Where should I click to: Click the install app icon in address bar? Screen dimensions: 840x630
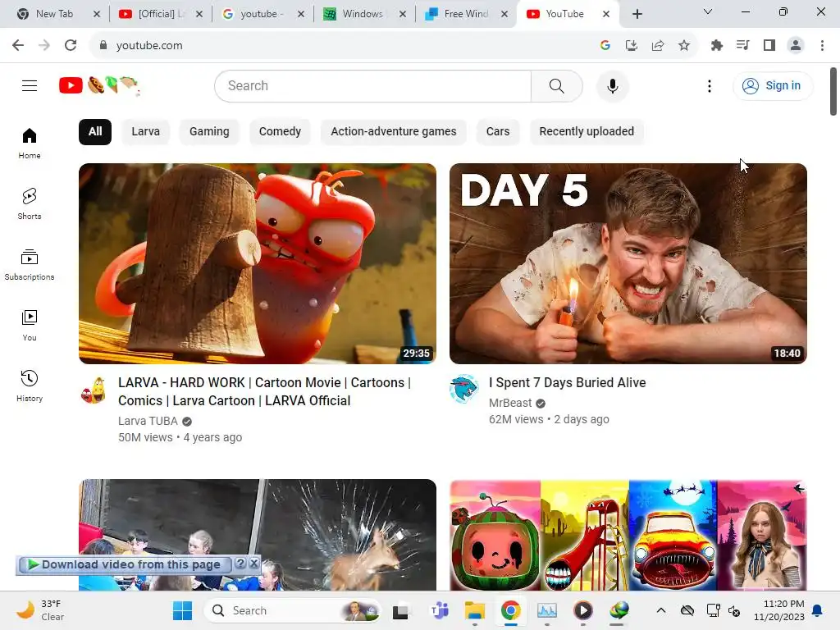pyautogui.click(x=632, y=46)
